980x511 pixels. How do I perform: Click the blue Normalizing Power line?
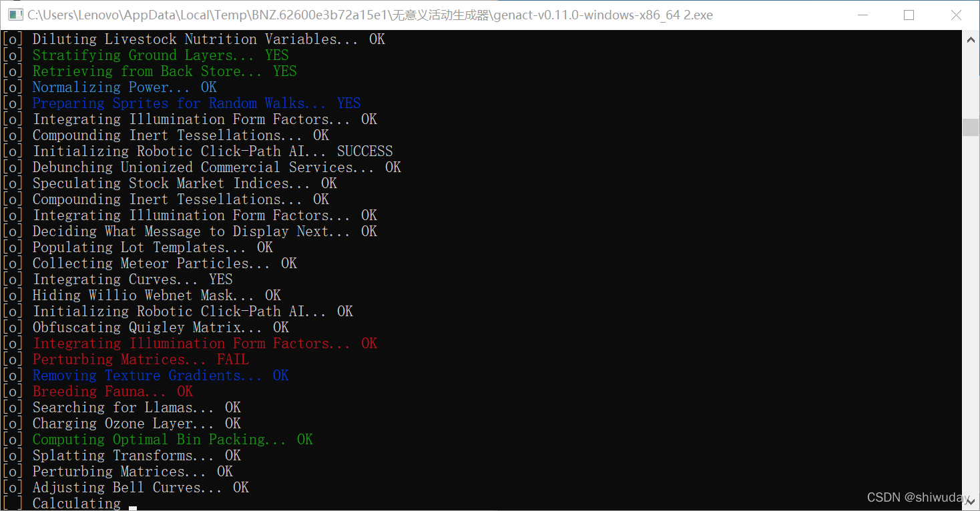(109, 87)
